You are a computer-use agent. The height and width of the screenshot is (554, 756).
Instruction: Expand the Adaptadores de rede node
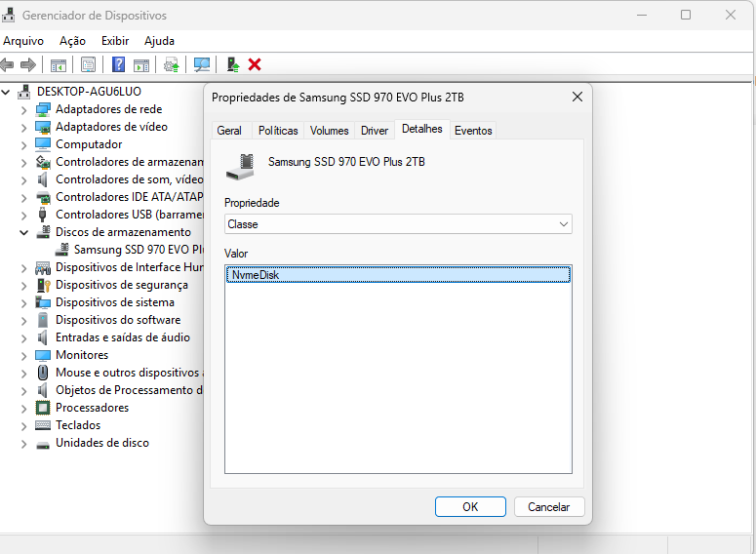[x=23, y=110]
